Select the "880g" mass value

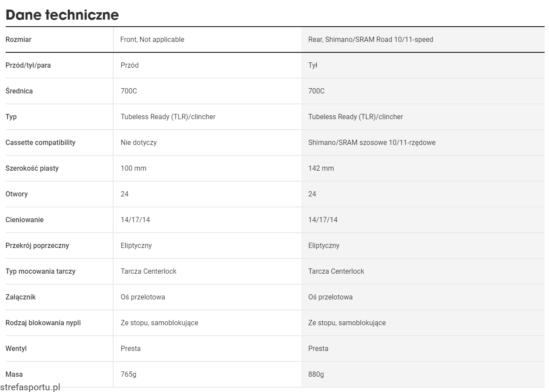(x=316, y=375)
